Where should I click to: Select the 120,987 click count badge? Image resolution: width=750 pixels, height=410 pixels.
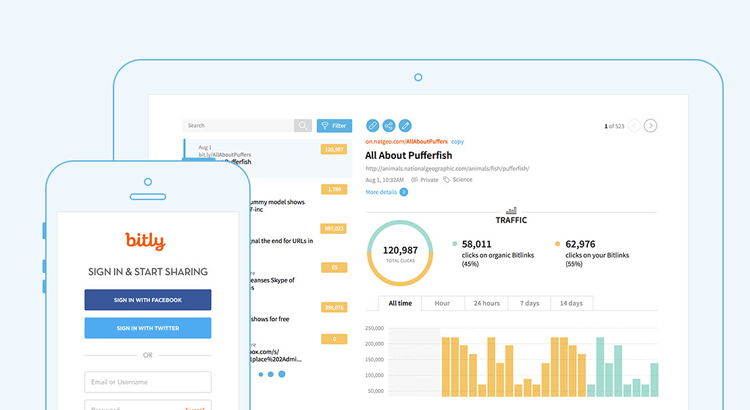(334, 150)
